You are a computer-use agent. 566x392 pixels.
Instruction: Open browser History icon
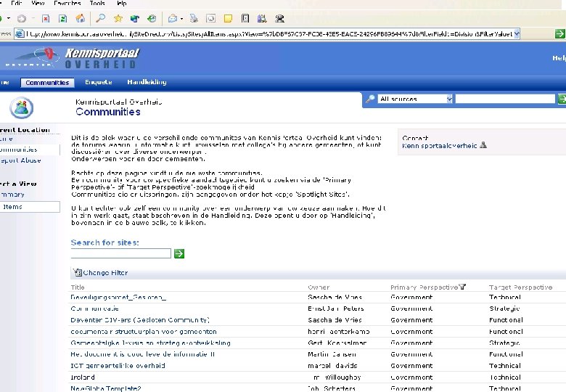[x=152, y=18]
